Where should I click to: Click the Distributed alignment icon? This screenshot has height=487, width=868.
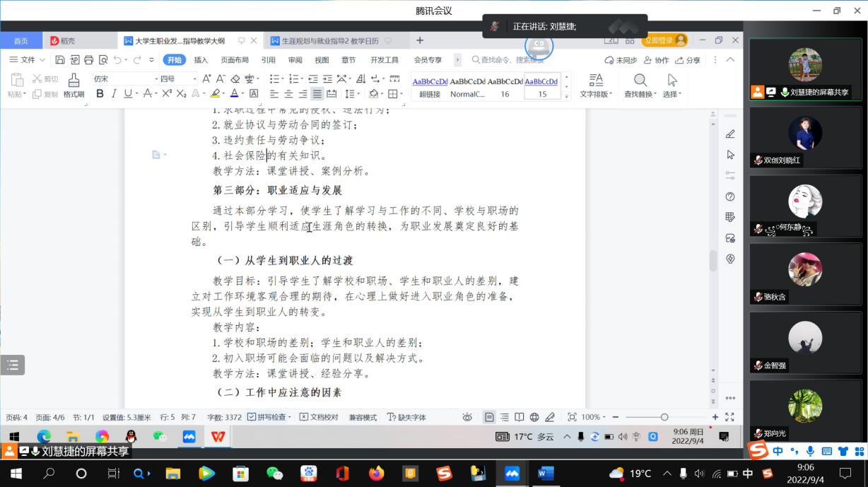[x=333, y=93]
